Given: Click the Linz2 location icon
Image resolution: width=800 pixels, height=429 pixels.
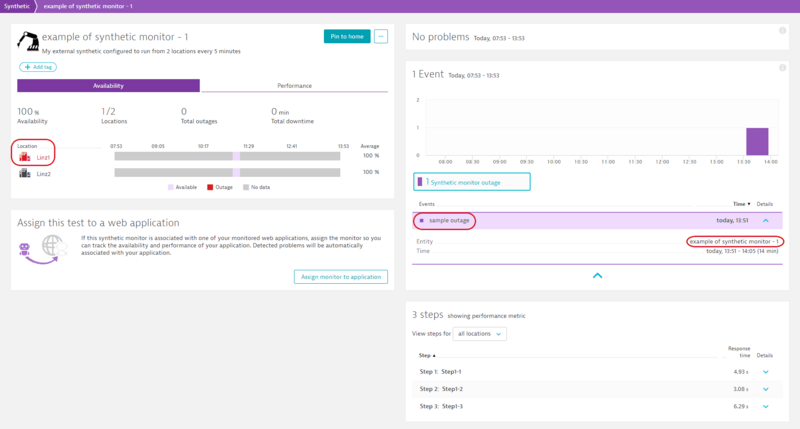Looking at the screenshot, I should coord(26,173).
